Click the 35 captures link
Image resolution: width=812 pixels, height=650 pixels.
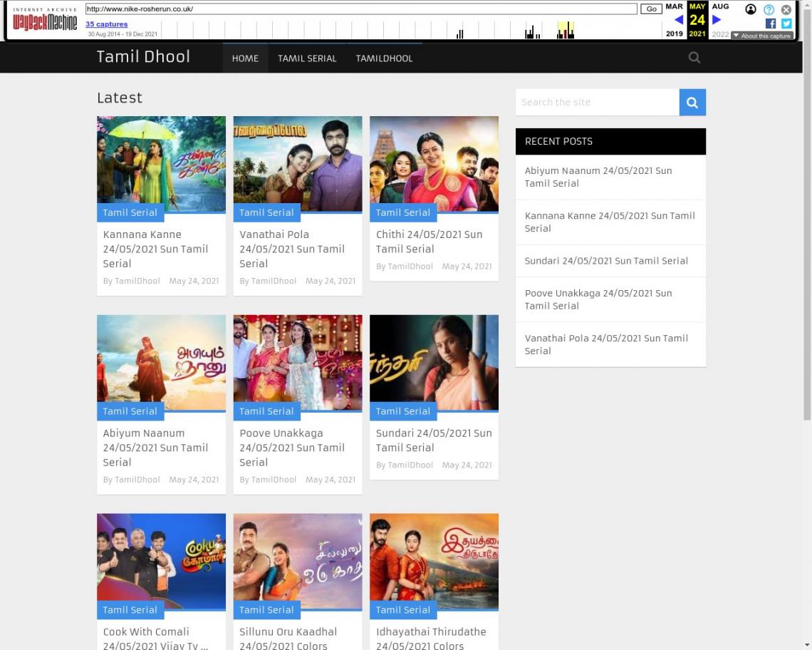pos(106,24)
